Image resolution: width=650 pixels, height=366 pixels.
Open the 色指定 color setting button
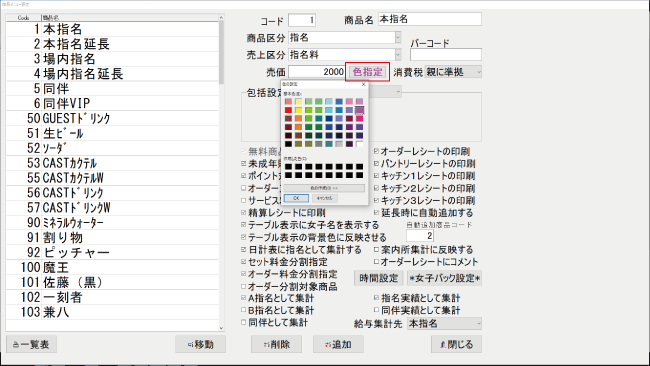pos(367,72)
